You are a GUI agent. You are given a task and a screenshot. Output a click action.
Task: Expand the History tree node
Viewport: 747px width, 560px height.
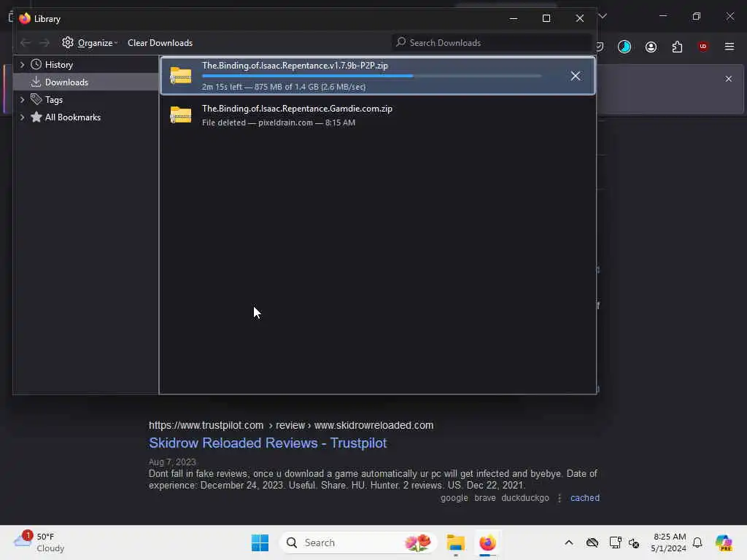pyautogui.click(x=22, y=64)
